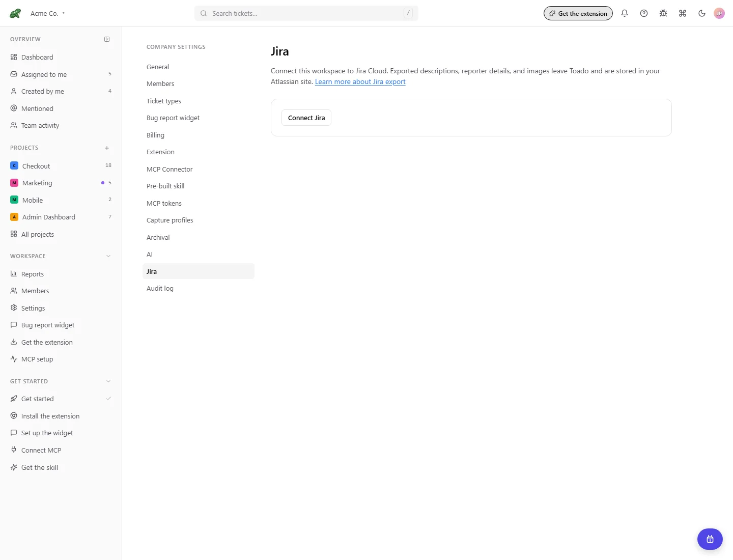Viewport: 733px width, 560px height.
Task: Click Get the extension header button
Action: click(578, 13)
